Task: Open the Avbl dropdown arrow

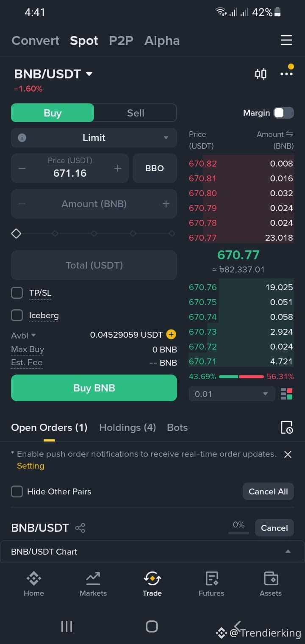Action: [33, 335]
